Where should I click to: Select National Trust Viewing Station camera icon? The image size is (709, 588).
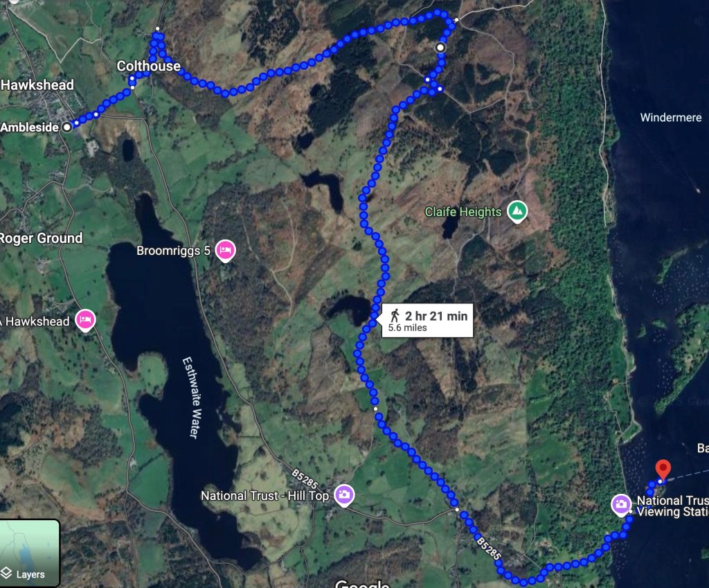coord(621,505)
